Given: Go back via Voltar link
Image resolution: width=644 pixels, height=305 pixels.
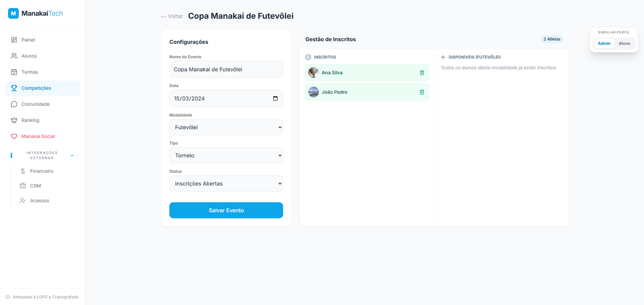Looking at the screenshot, I should 172,16.
